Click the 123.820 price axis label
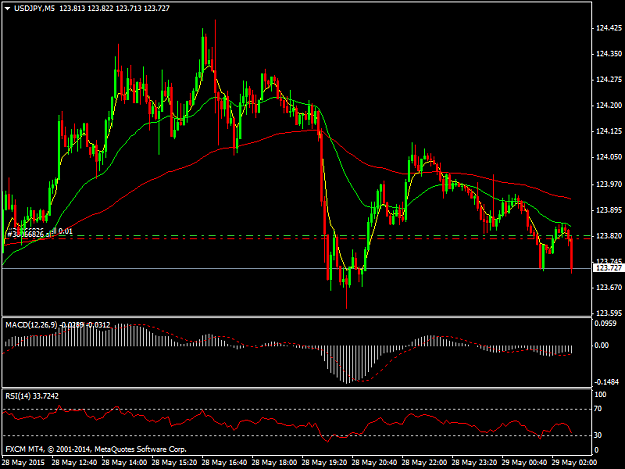Image resolution: width=625 pixels, height=469 pixels. [x=609, y=236]
